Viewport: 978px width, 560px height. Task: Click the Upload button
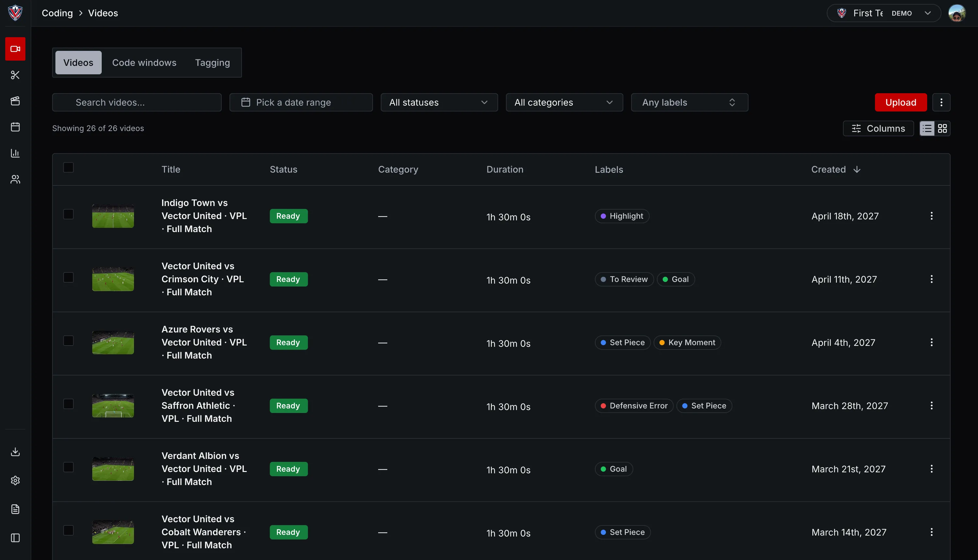[901, 102]
